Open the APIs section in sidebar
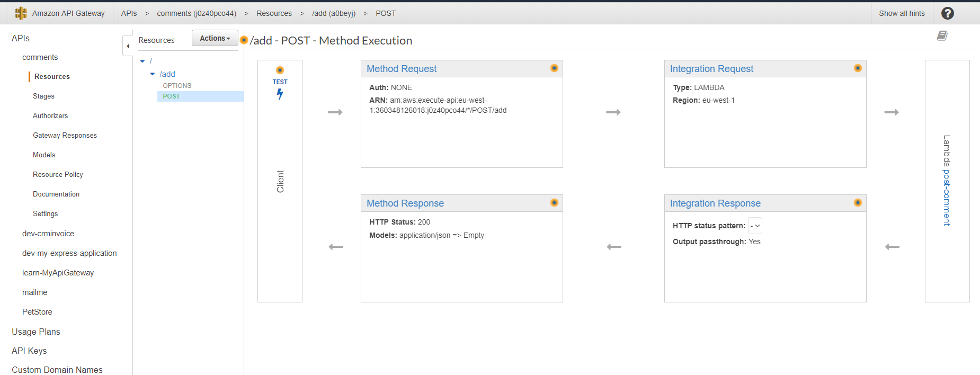The width and height of the screenshot is (980, 375). (x=21, y=38)
